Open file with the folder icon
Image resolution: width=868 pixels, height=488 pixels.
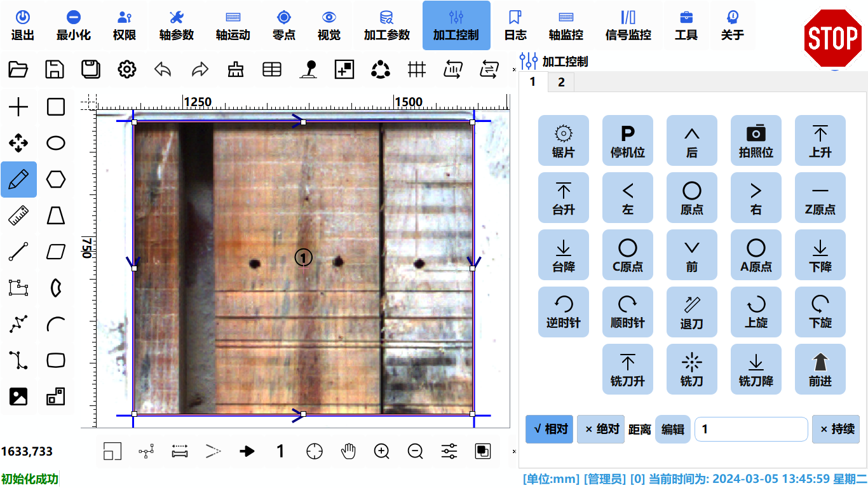(18, 69)
